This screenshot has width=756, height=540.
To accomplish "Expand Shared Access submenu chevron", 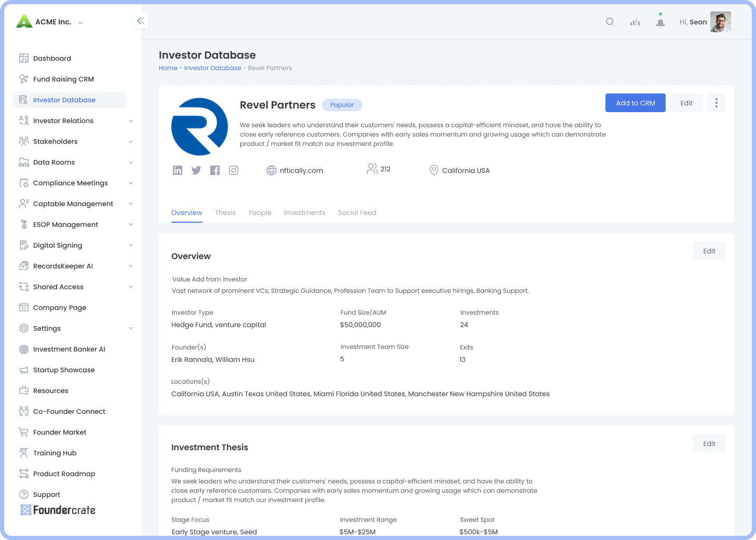I will click(x=131, y=287).
